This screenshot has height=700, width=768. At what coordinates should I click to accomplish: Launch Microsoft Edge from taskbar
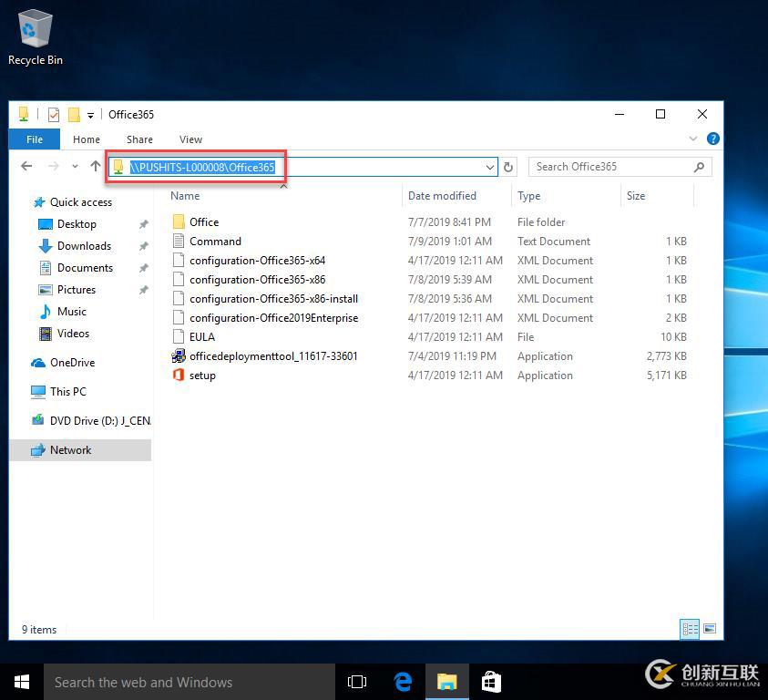click(403, 682)
